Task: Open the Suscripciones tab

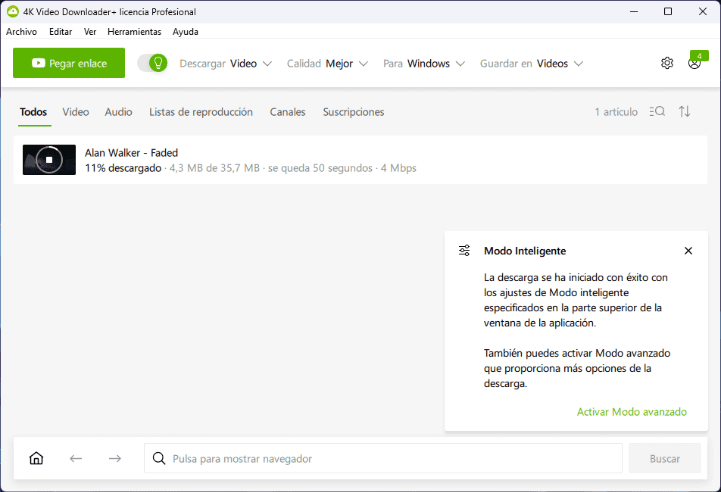Action: coord(353,112)
